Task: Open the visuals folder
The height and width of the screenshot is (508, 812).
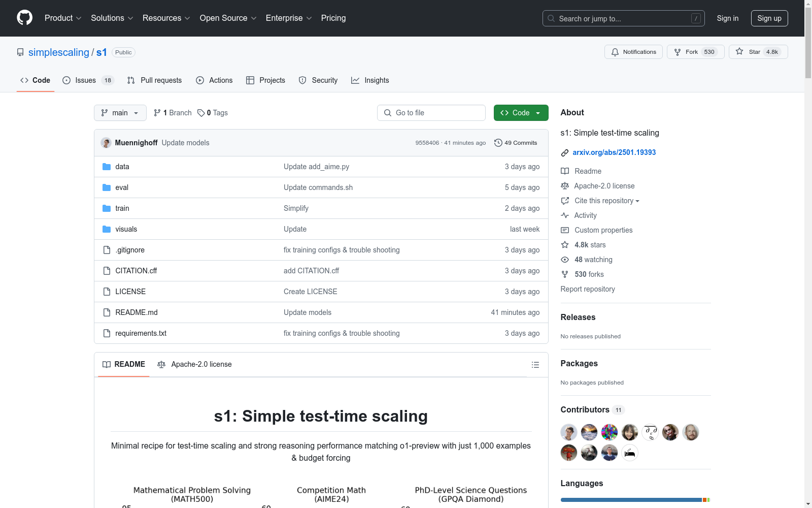Action: pyautogui.click(x=126, y=229)
